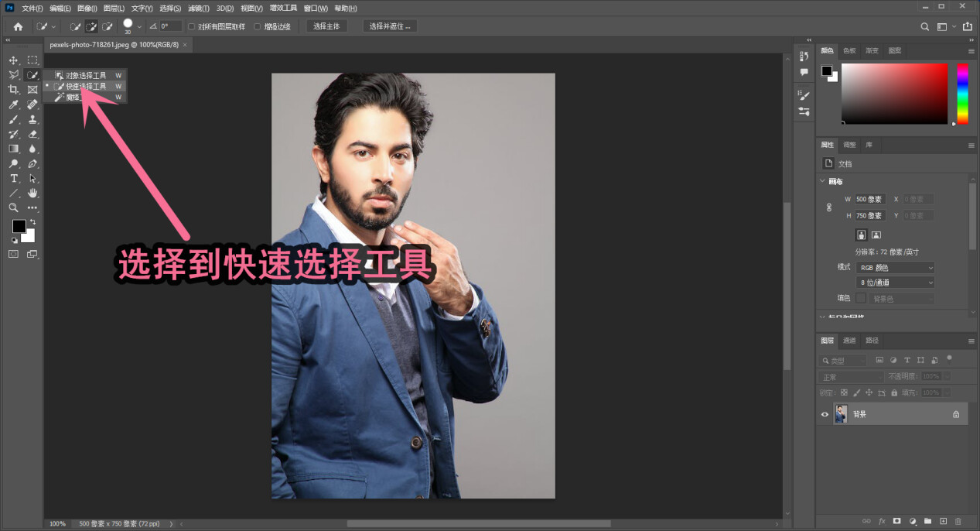The image size is (980, 531).
Task: Open the Search icon at top right
Action: [x=924, y=26]
